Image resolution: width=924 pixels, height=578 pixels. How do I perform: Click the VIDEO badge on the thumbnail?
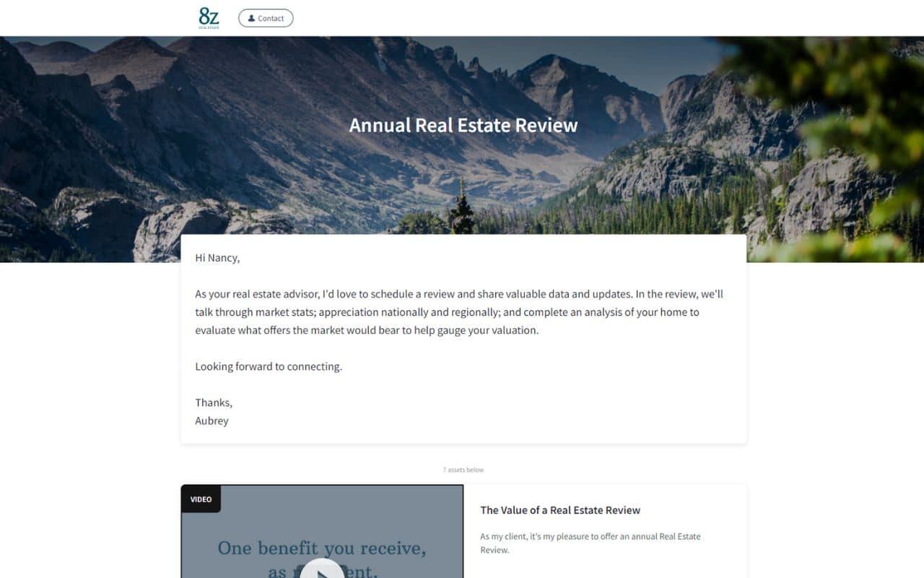(201, 499)
